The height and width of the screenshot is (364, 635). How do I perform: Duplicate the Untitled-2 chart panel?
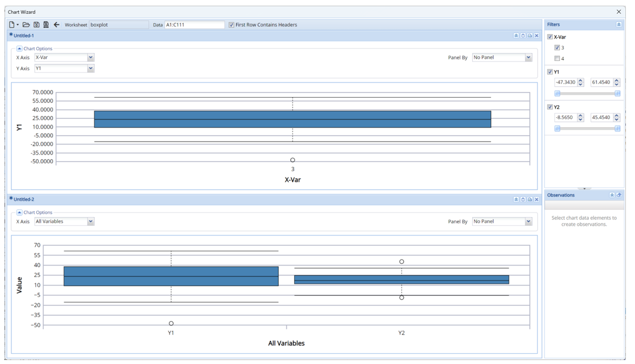[522, 199]
